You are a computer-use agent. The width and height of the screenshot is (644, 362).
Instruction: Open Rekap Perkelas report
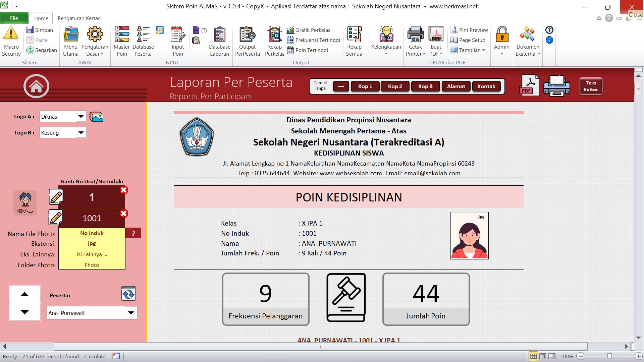click(274, 41)
